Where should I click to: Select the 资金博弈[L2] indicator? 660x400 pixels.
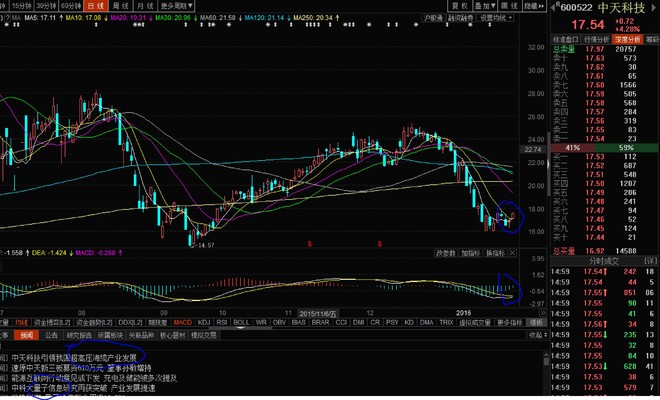click(x=52, y=323)
